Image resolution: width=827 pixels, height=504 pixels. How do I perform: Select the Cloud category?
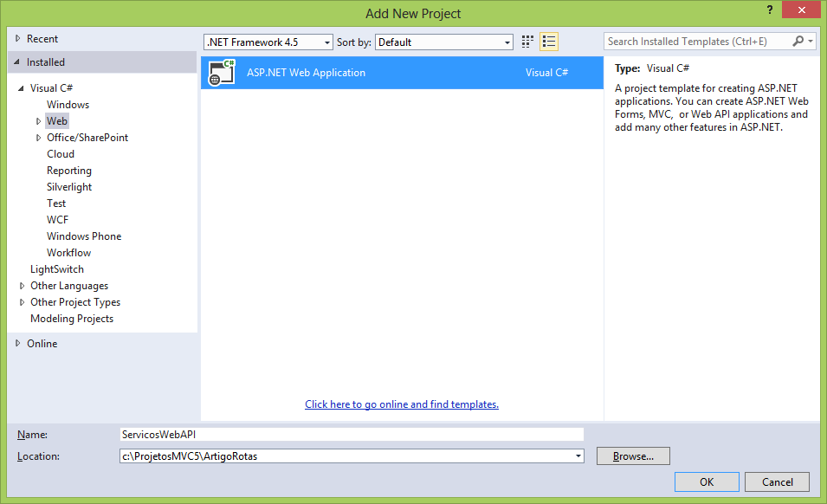(x=61, y=154)
